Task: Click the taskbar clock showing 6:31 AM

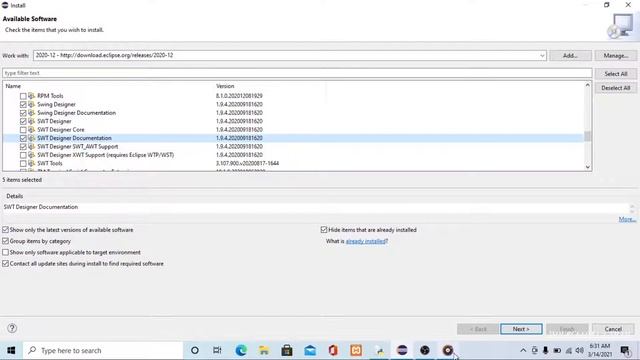Action: pyautogui.click(x=600, y=350)
